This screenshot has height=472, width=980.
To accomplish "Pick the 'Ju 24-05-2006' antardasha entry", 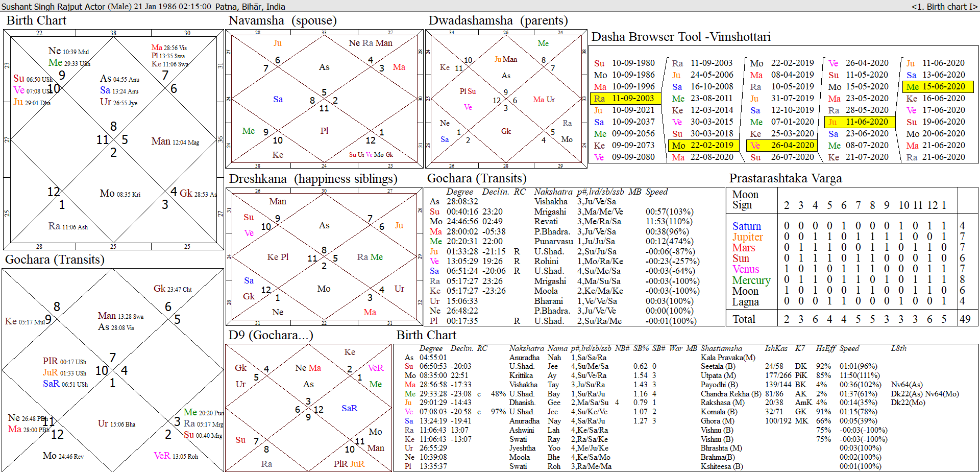I will coord(703,75).
